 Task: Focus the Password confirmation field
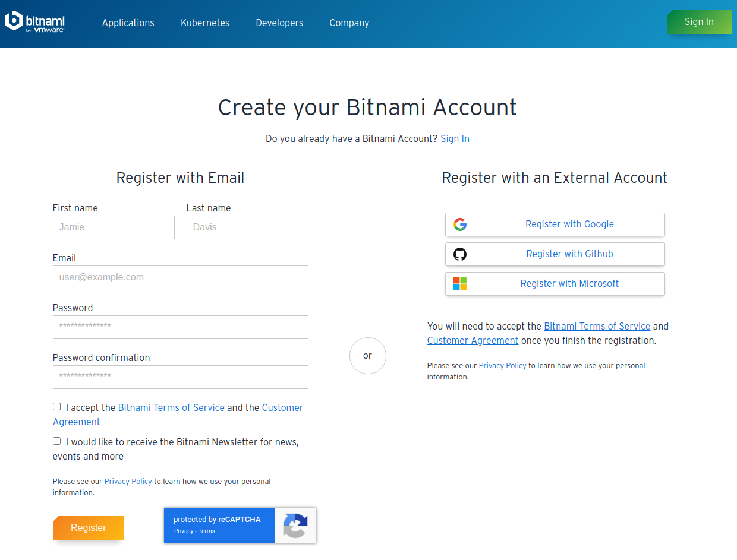click(x=181, y=377)
